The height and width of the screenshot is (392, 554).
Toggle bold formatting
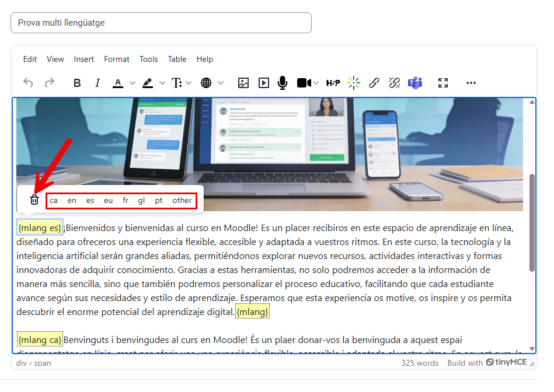pyautogui.click(x=77, y=83)
